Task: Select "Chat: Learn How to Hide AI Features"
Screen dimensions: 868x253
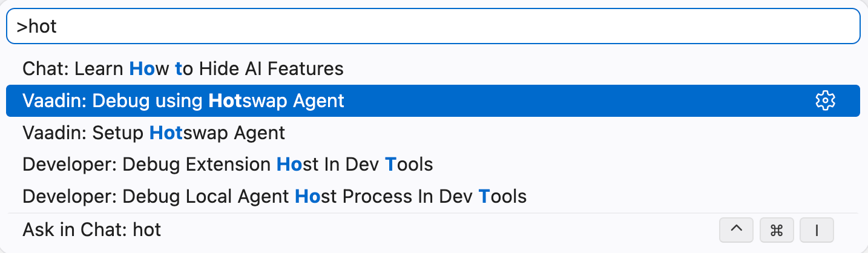Action: click(433, 68)
